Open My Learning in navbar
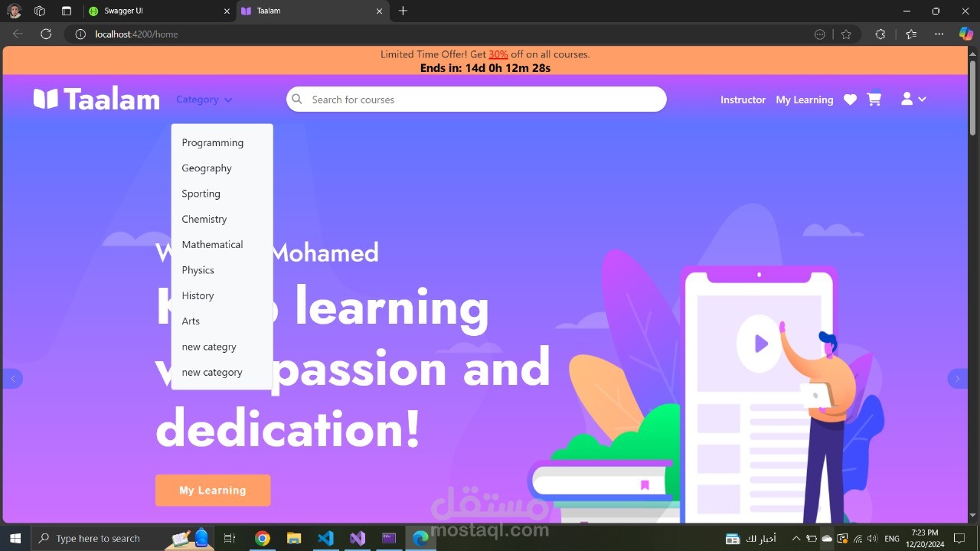 pyautogui.click(x=804, y=99)
